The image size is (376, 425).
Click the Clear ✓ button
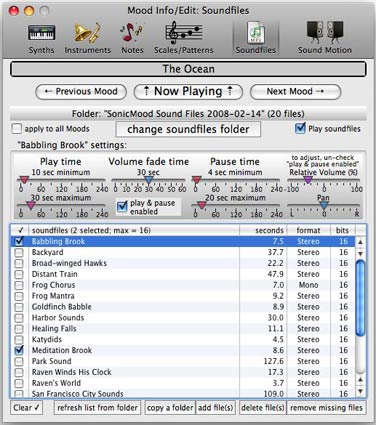click(x=27, y=408)
